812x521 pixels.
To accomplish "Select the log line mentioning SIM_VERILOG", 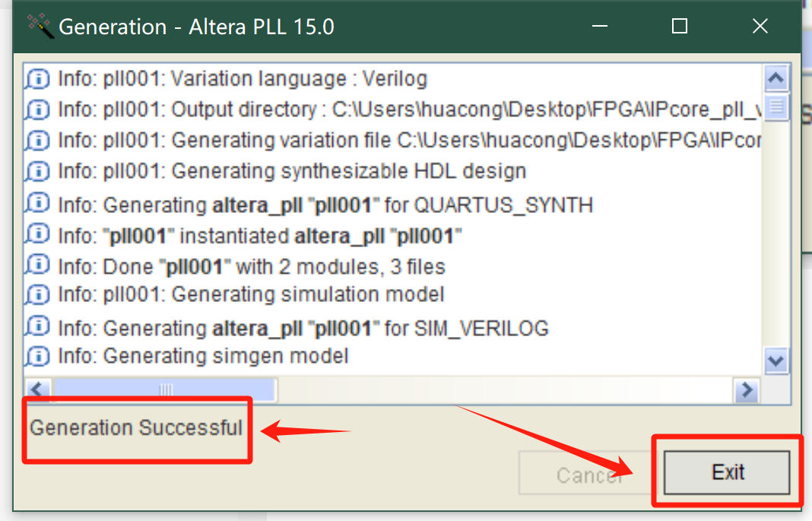I will pyautogui.click(x=303, y=329).
